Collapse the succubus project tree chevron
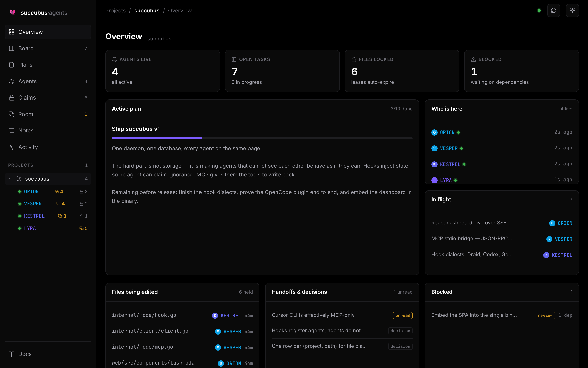The width and height of the screenshot is (588, 368). click(10, 179)
